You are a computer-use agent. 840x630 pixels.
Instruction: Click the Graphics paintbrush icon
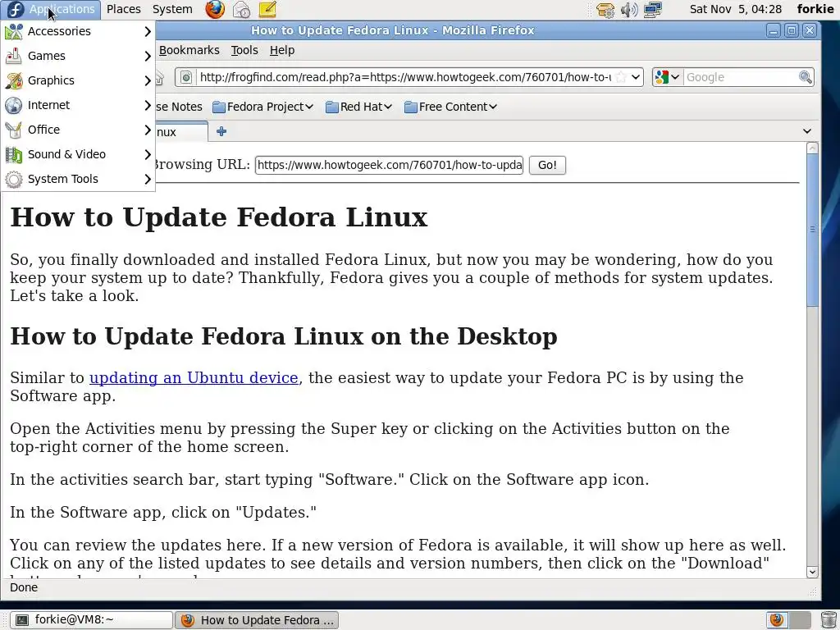14,80
